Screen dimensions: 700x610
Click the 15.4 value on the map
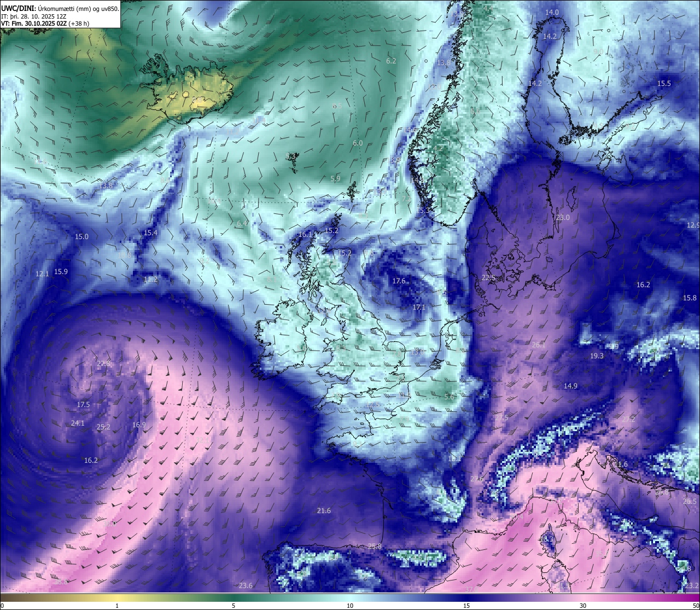(150, 233)
